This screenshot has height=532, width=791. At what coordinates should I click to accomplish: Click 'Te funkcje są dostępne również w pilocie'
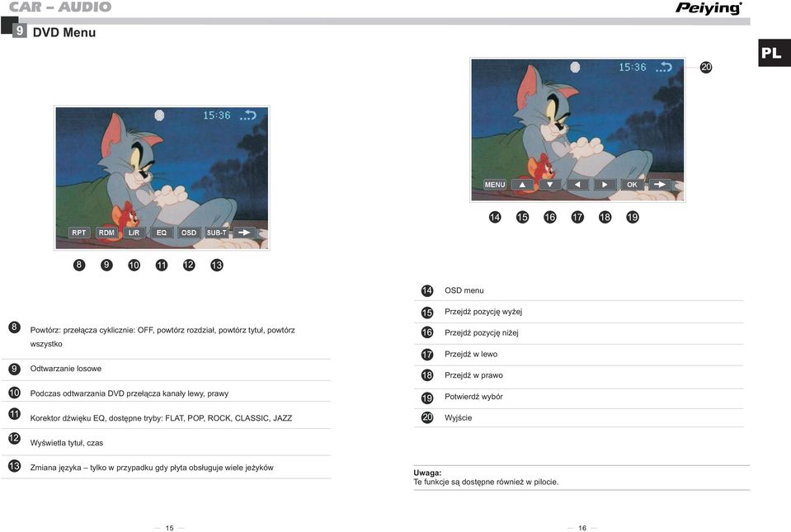pyautogui.click(x=486, y=482)
